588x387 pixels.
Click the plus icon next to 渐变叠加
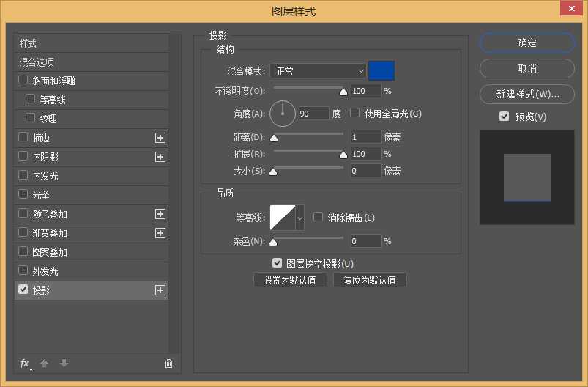pyautogui.click(x=160, y=233)
